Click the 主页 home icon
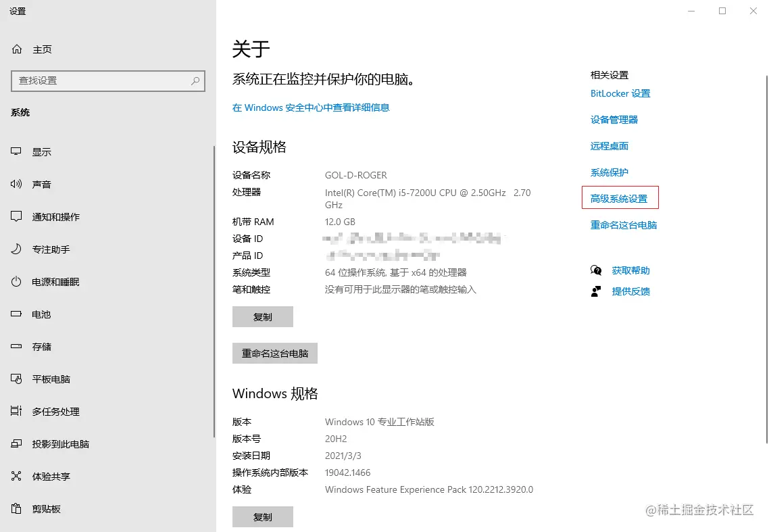Image resolution: width=769 pixels, height=532 pixels. [x=16, y=49]
